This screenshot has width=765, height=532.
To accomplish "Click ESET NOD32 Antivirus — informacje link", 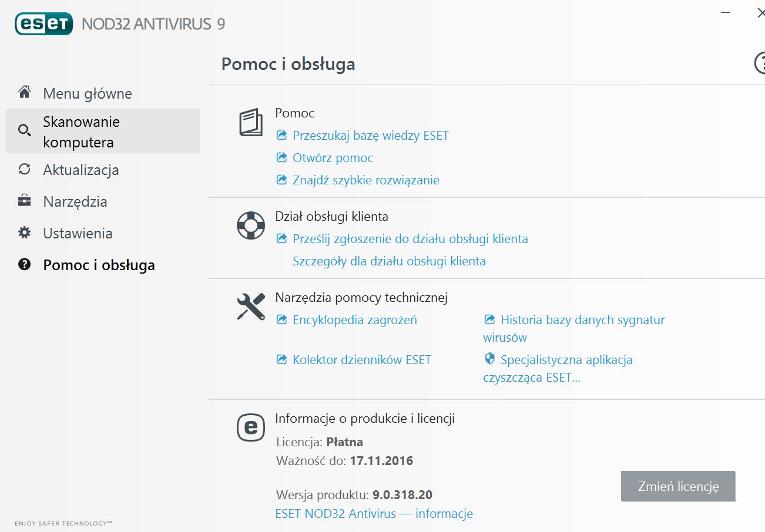I will coord(374,514).
